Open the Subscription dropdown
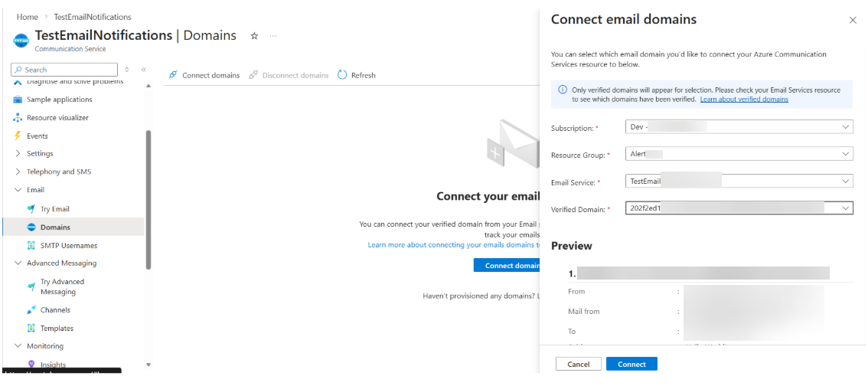Viewport: 868px width, 386px height. point(739,127)
